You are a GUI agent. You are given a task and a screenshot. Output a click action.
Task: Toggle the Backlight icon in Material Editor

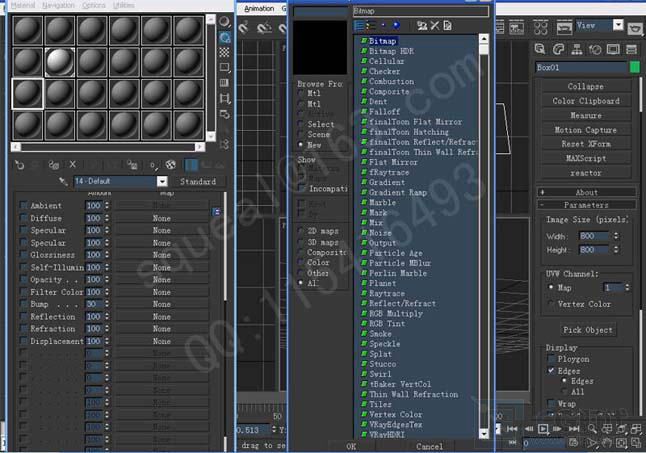[x=225, y=37]
